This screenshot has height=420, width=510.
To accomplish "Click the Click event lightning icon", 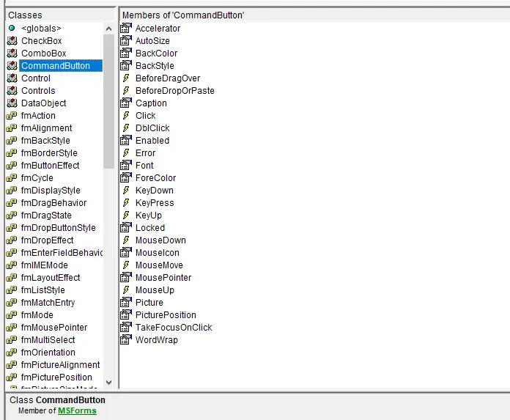I will tap(126, 116).
